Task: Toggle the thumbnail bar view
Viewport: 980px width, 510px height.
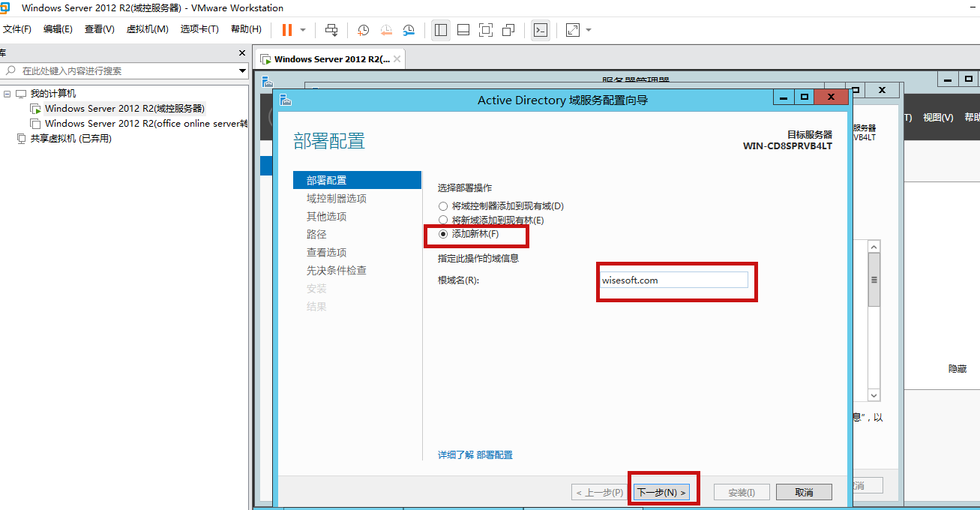Action: (463, 30)
